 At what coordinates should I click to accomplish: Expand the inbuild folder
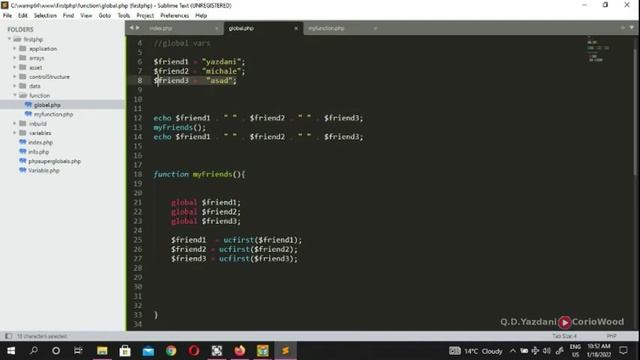click(15, 124)
